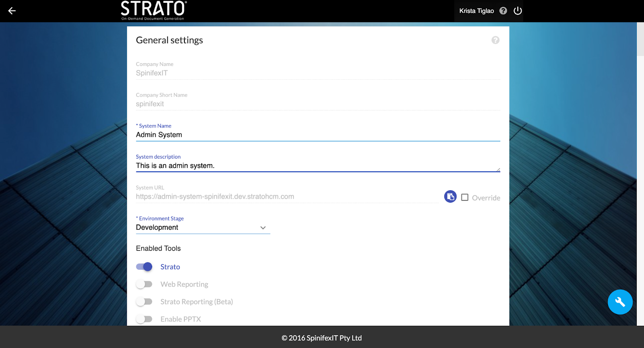
Task: Click the System URL field
Action: click(287, 197)
